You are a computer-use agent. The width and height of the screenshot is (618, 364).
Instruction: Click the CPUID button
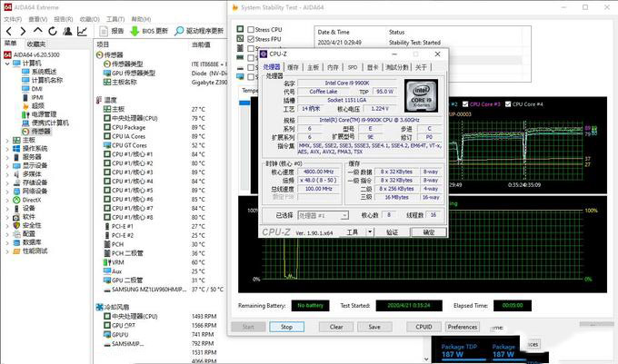coord(424,327)
